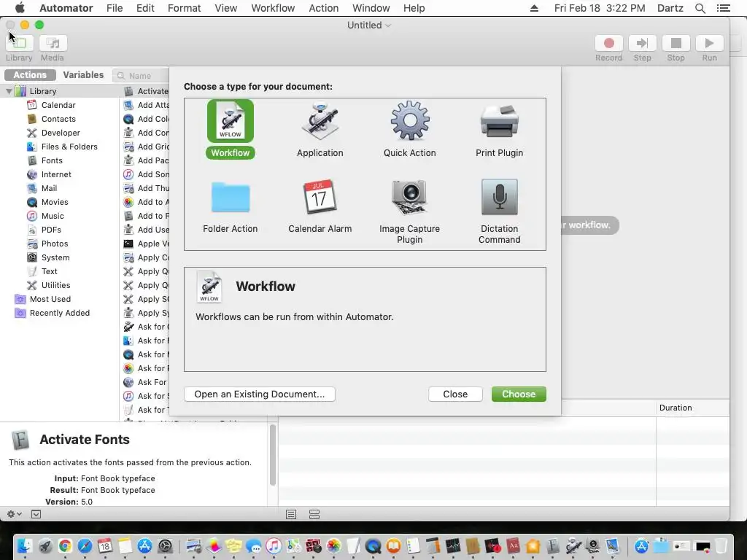Open Spotlight search in menu bar
The image size is (747, 560).
(700, 8)
